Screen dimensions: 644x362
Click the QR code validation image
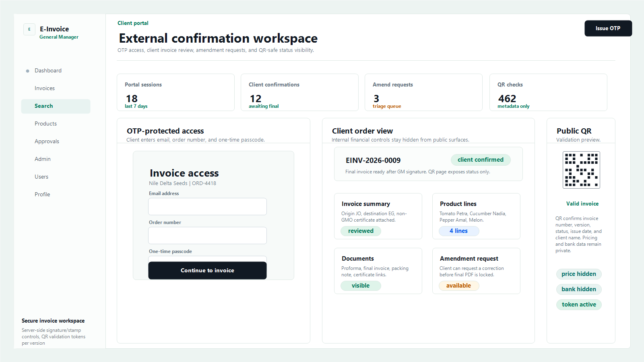click(581, 170)
